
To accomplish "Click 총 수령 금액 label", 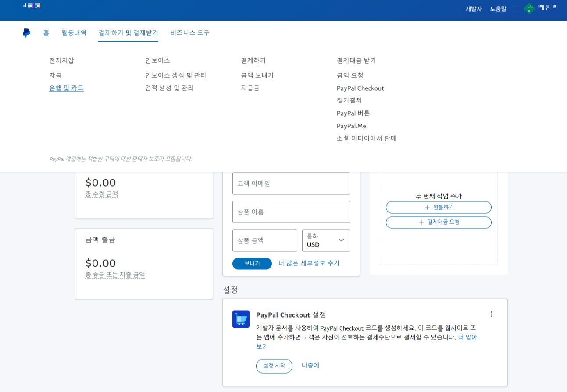I will pyautogui.click(x=101, y=194).
